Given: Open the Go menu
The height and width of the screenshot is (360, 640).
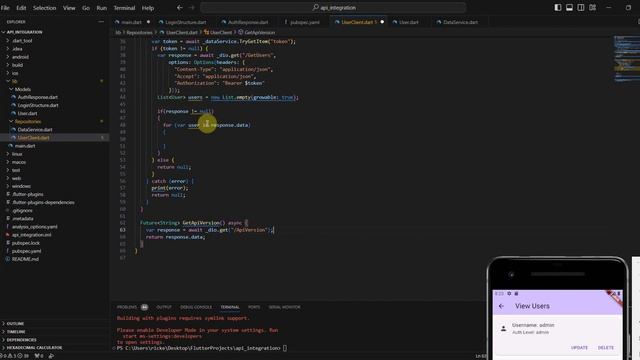Looking at the screenshot, I should point(86,8).
